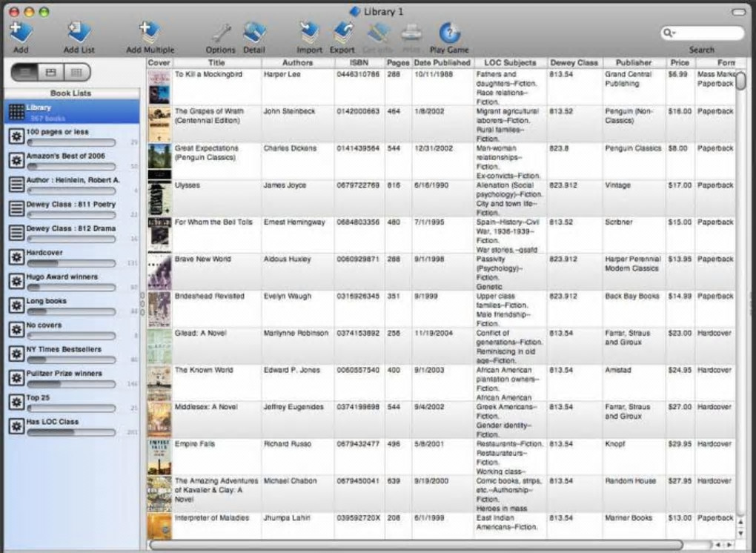This screenshot has height=553, width=756.
Task: Sort by the Authors column header
Action: [x=297, y=63]
